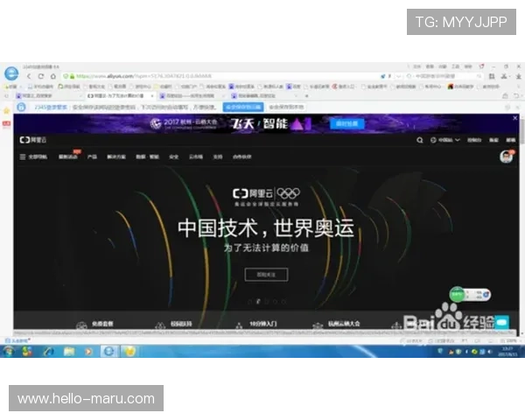Screen dimensions: 525x420
Task: Click the white save-locally button
Action: [x=287, y=107]
